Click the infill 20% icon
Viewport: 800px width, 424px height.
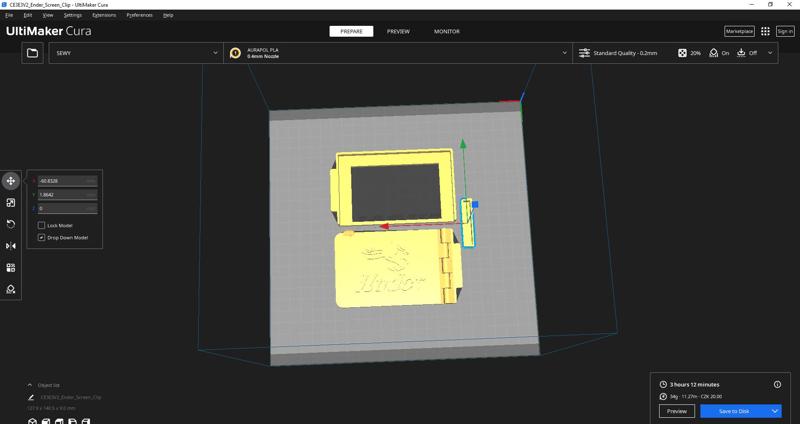click(x=682, y=53)
